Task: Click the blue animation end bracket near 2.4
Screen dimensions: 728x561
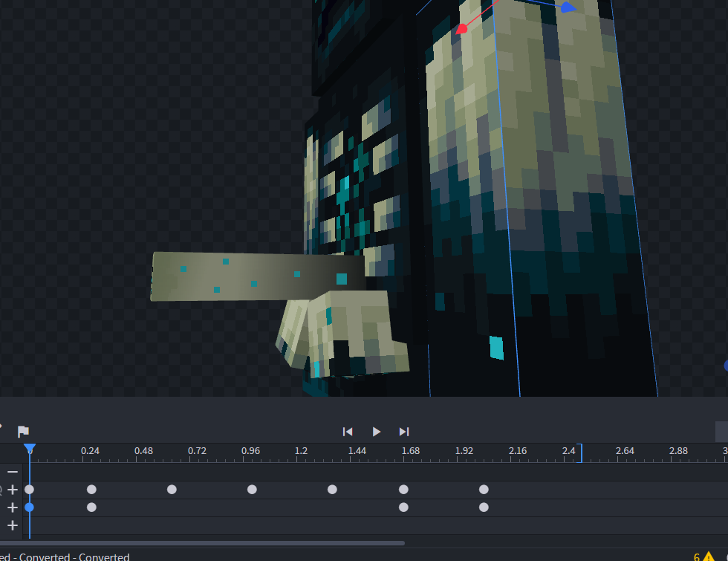Action: coord(580,452)
